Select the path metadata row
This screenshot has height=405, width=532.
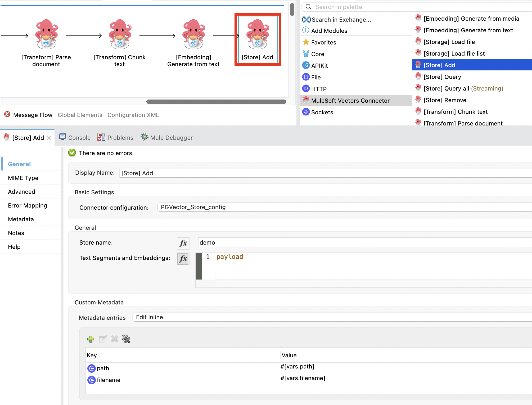click(309, 368)
